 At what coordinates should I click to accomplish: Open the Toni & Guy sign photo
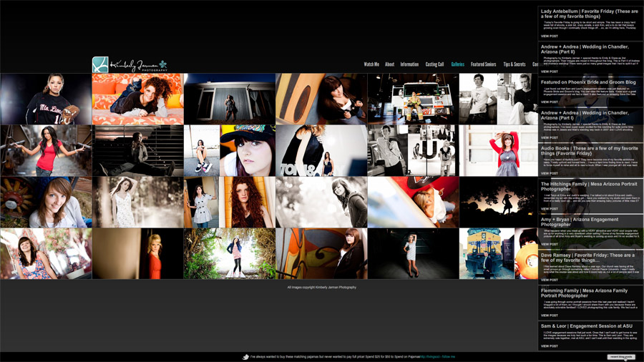coord(321,151)
